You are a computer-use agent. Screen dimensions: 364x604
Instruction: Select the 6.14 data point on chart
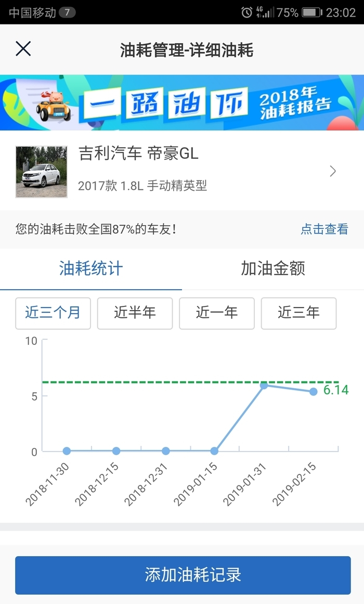[x=313, y=391]
